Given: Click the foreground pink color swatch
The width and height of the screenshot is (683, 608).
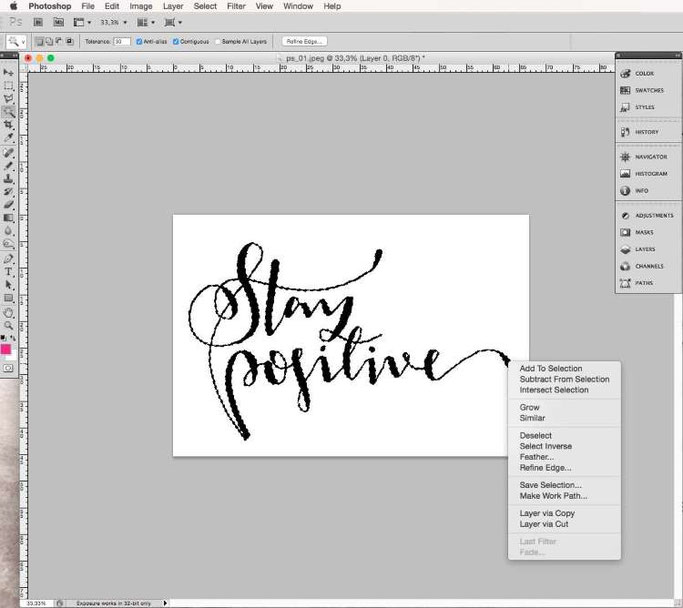Looking at the screenshot, I should 6,349.
